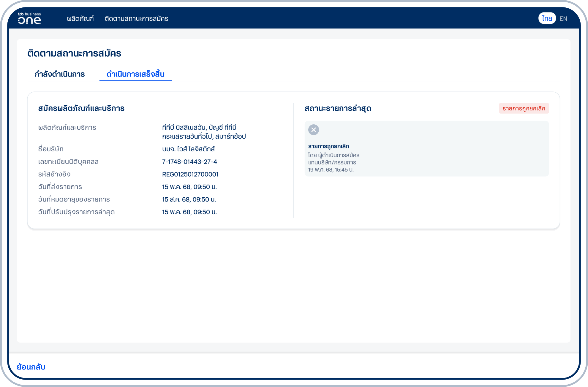The image size is (588, 387).
Task: Click company name บมจ. ไวส์ โลจิสติกส์
Action: [x=188, y=149]
